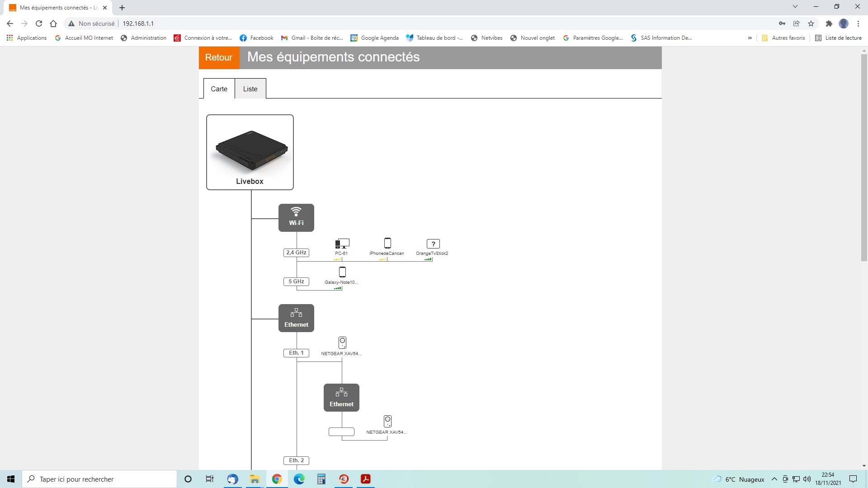Select the second NETGEAR XAV54 device icon

point(387,421)
